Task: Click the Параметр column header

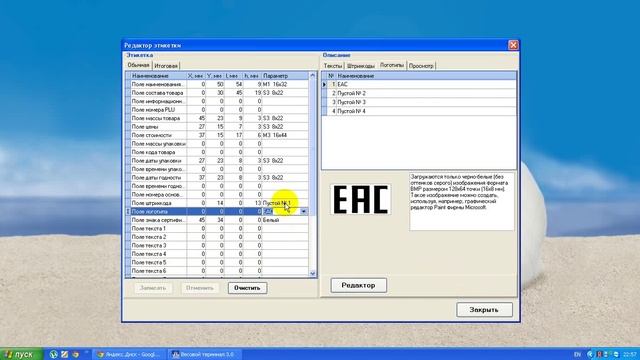Action: tap(285, 76)
